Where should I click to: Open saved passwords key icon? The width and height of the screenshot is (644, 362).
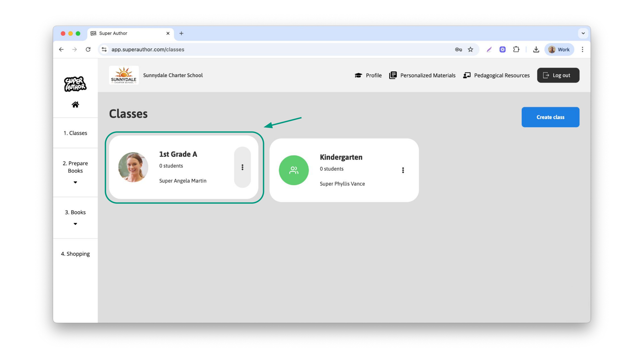[458, 50]
